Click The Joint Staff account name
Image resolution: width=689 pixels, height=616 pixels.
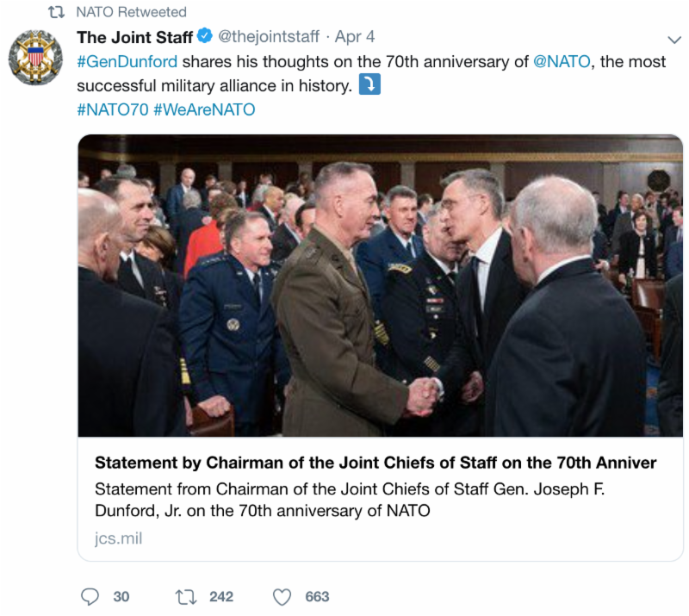tap(134, 37)
